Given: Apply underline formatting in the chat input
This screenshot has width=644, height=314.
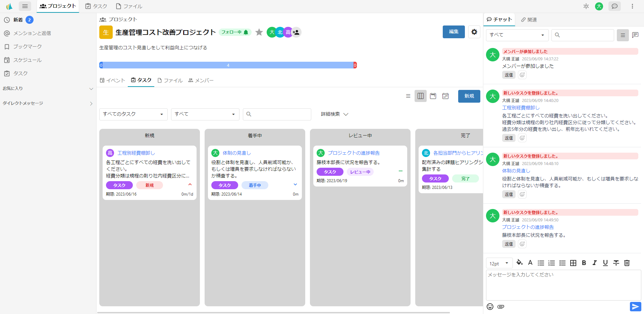Looking at the screenshot, I should 605,263.
